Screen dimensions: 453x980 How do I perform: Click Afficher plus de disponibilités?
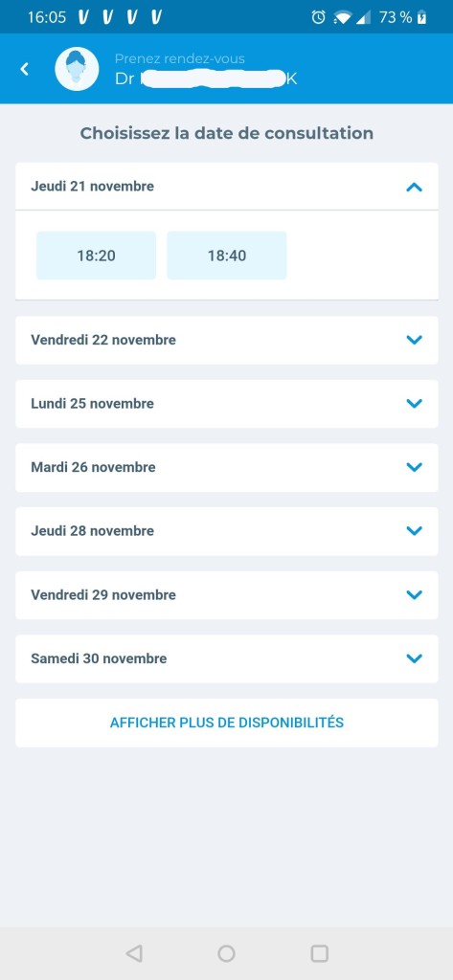tap(226, 723)
